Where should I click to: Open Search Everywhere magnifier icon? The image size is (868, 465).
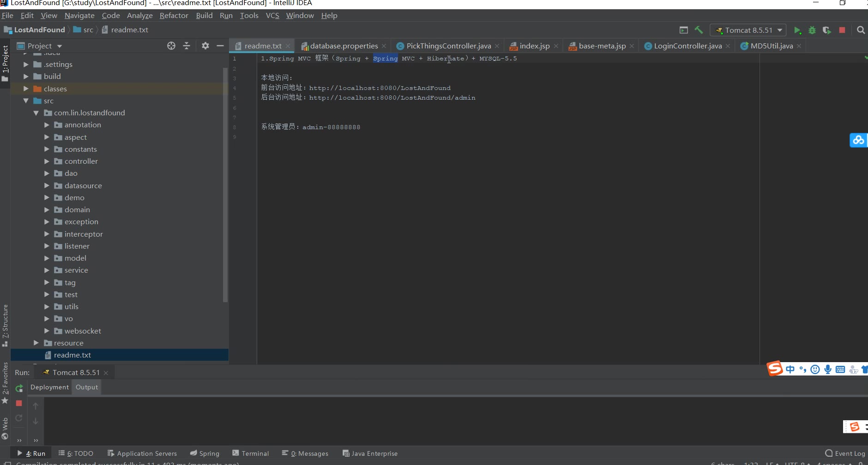(861, 30)
